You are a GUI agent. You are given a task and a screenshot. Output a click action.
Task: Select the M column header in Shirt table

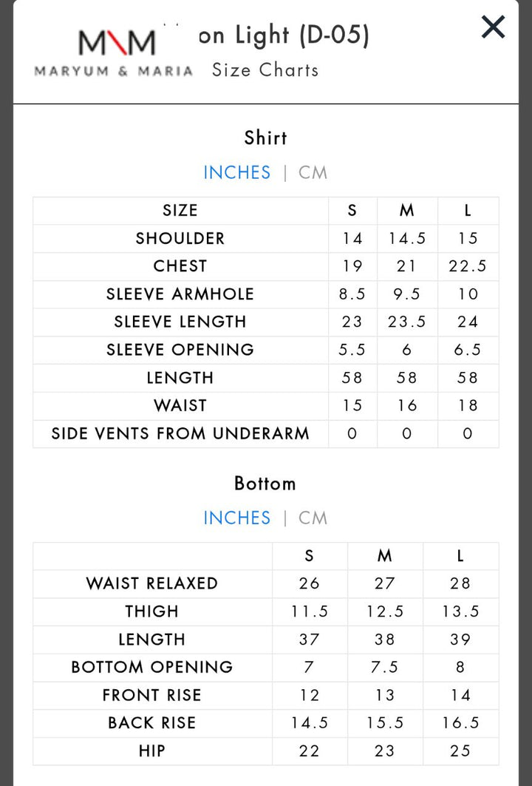click(407, 211)
